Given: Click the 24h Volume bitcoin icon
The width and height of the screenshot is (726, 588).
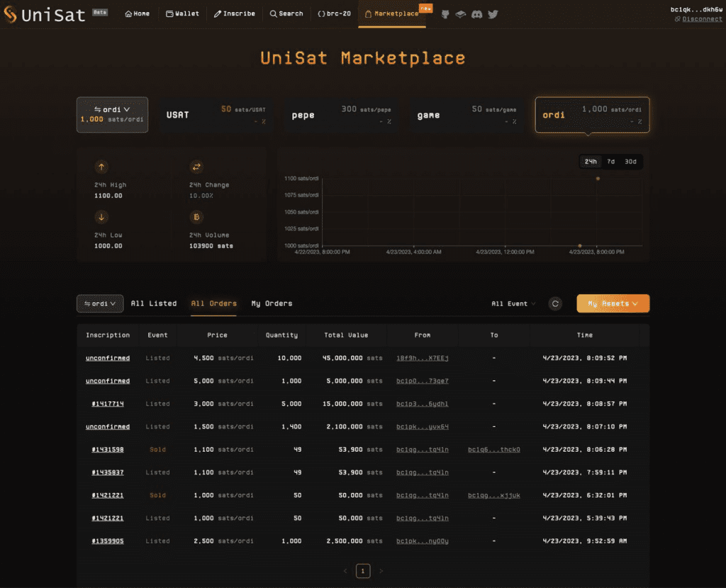Looking at the screenshot, I should point(196,217).
